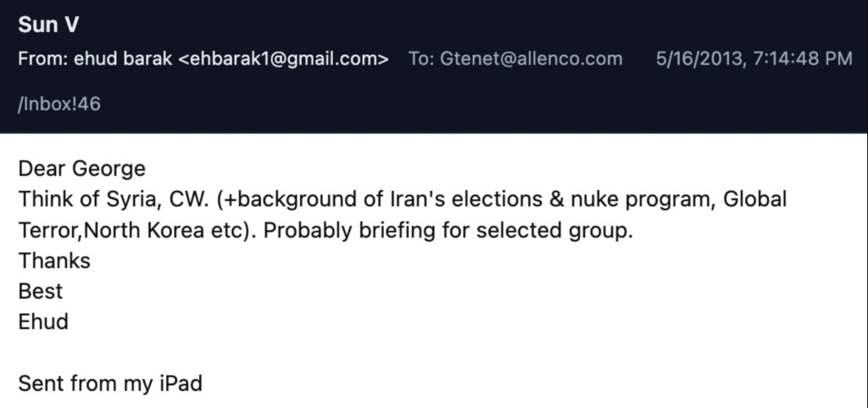
Task: Click the email subject 'Sun V'
Action: [x=48, y=25]
